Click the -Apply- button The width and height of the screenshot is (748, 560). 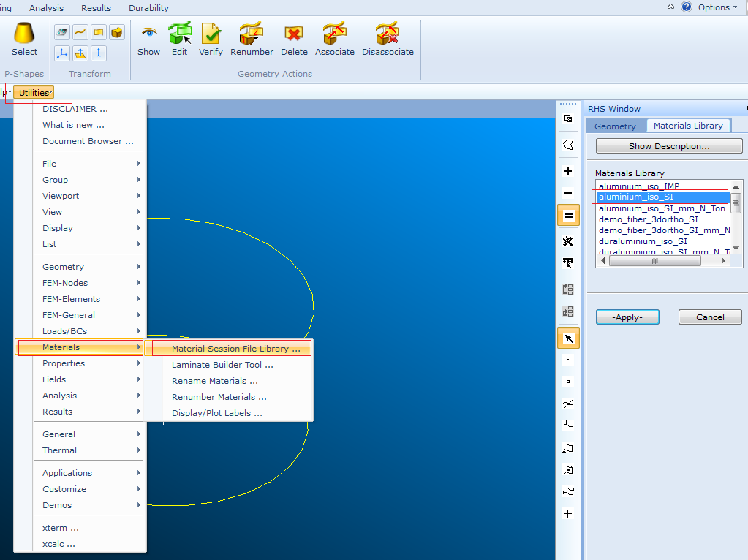tap(627, 317)
